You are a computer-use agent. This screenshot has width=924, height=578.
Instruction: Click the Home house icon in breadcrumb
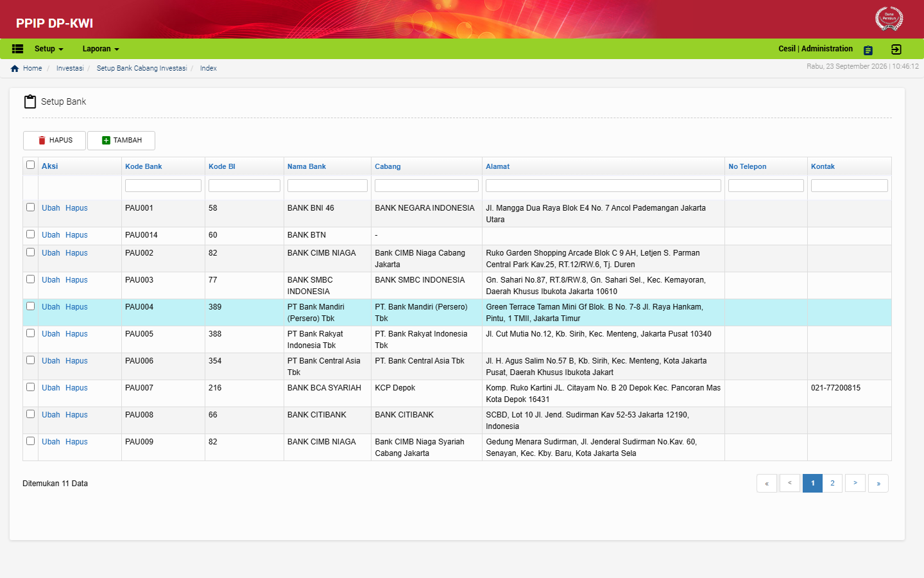point(15,69)
